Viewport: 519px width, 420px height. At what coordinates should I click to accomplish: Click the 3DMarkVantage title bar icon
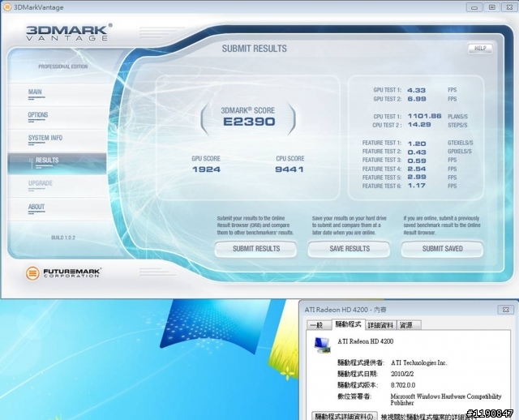[7, 7]
